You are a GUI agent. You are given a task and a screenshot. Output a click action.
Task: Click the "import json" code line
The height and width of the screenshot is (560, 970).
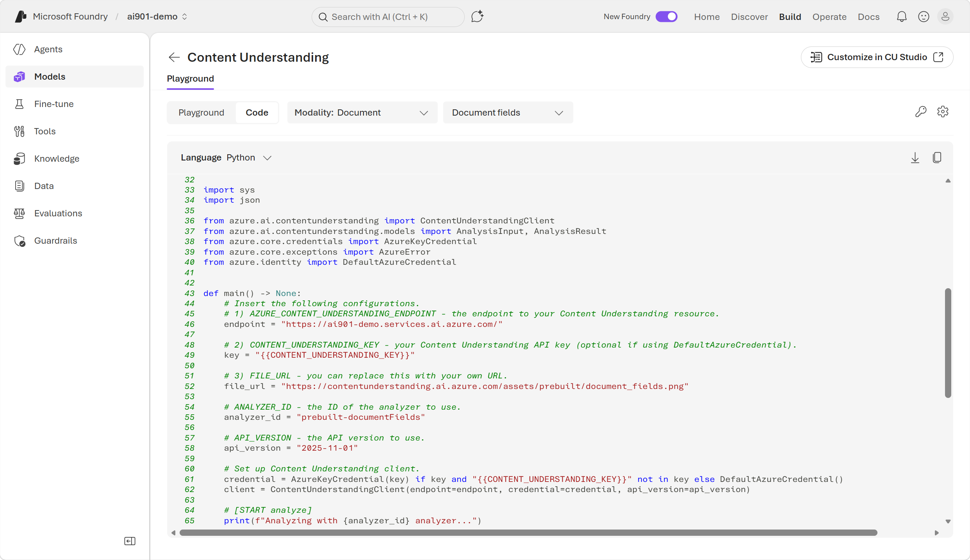[232, 200]
